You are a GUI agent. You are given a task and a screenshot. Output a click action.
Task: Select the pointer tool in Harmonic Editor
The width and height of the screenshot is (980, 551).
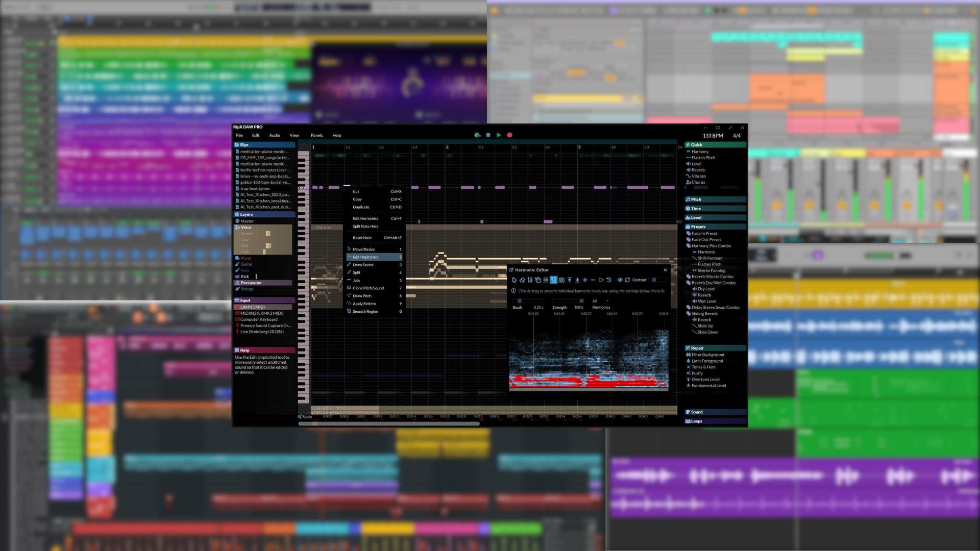pos(514,280)
